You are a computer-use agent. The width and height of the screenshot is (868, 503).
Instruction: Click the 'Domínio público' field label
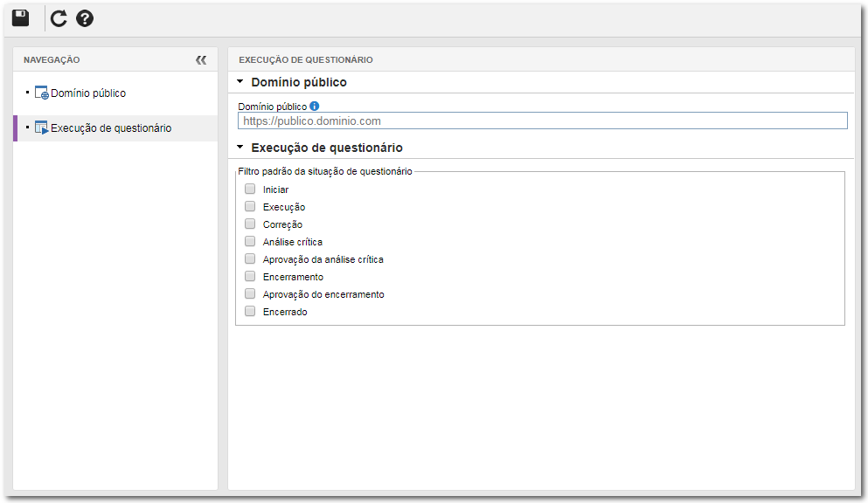[x=273, y=107]
